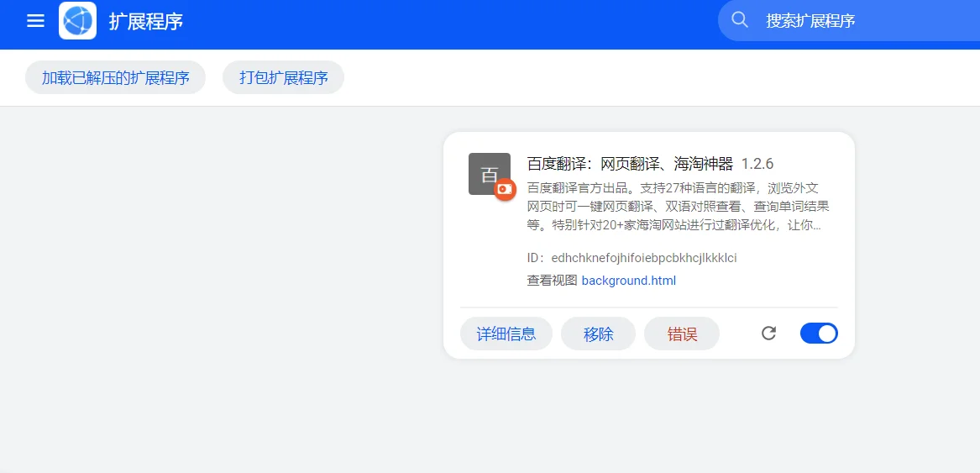Click 加载已解压的扩展程序 button
The height and width of the screenshot is (473, 980).
[116, 77]
